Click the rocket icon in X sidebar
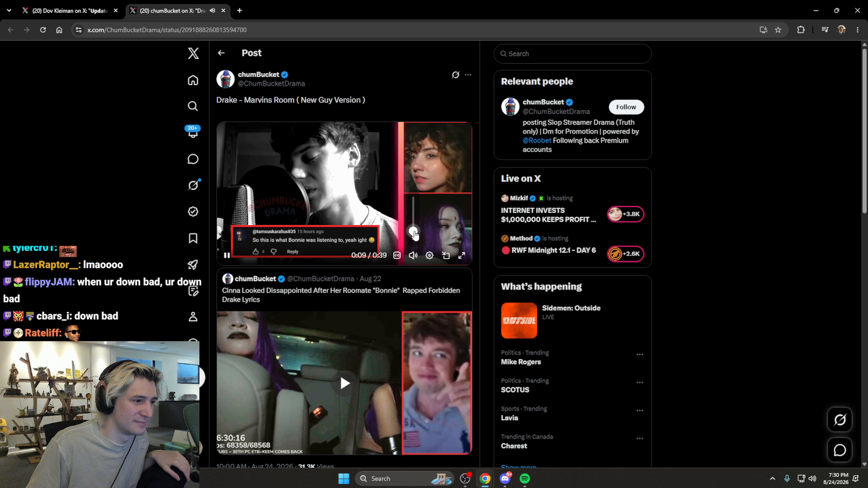This screenshot has height=488, width=868. (193, 265)
